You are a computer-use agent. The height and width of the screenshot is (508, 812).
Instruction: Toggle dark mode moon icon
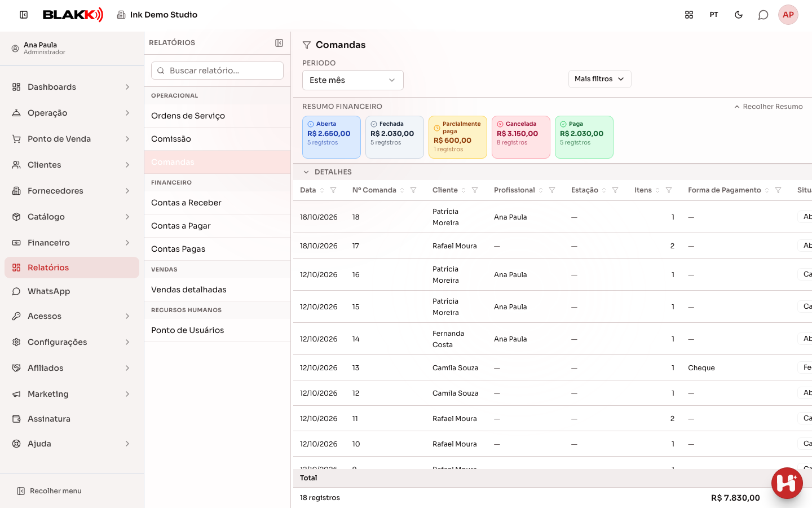739,15
